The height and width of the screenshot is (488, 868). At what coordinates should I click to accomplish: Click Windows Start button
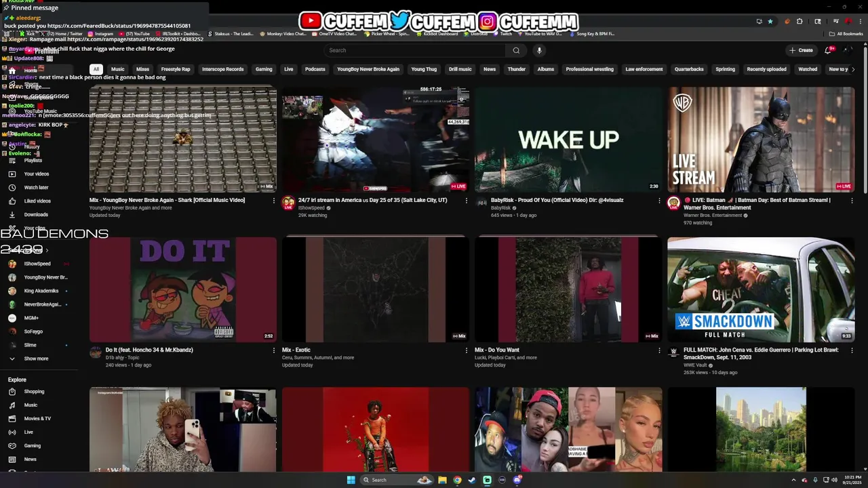tap(351, 480)
